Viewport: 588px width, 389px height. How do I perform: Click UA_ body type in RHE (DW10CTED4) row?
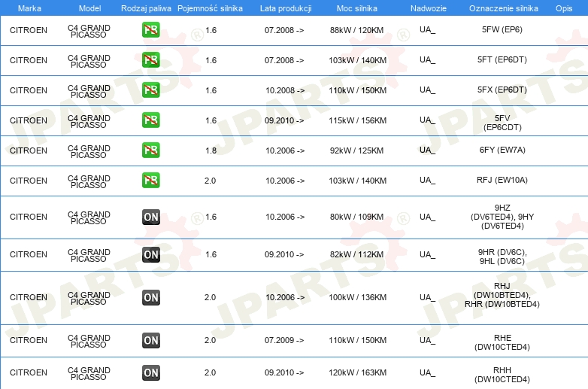coord(428,340)
